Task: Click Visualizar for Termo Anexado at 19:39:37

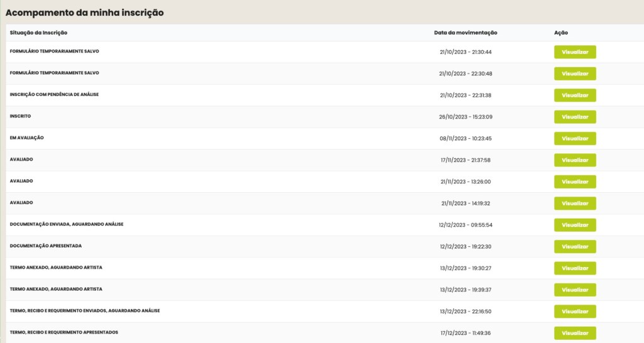Action: coord(575,290)
